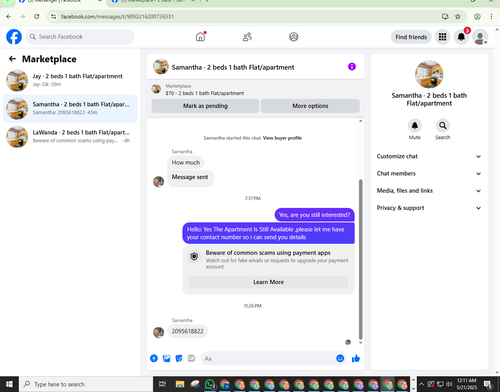Open the $70 2 beds 1 bath listing link
The width and height of the screenshot is (500, 392).
click(205, 93)
